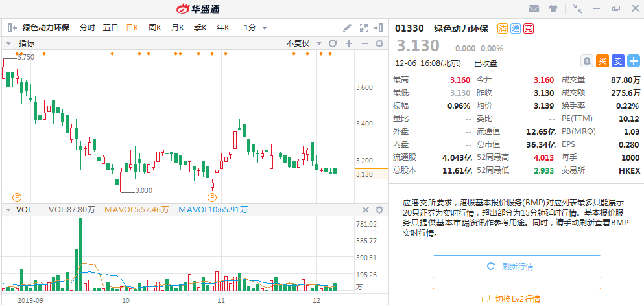This screenshot has height=305, width=644.
Task: Click the 每手 value 1000
Action: coord(630,157)
